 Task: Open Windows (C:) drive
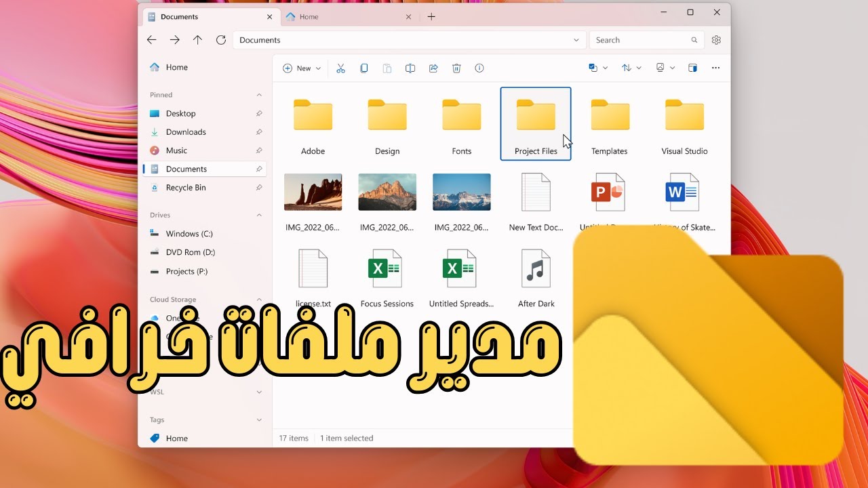205,233
